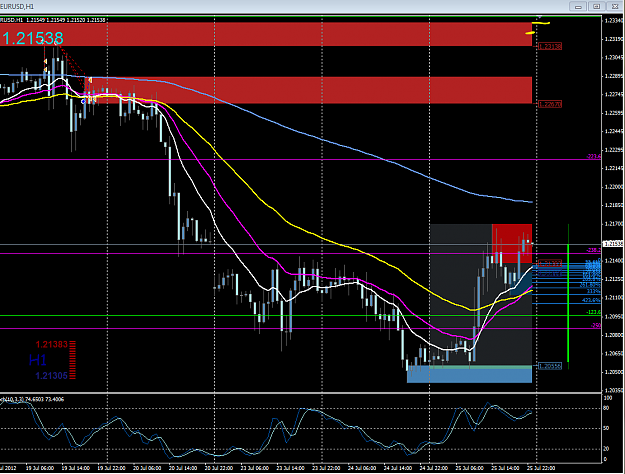Screen dimensions: 625x474
Task: Select the 1.20558 blue zone price label
Action: (x=550, y=366)
